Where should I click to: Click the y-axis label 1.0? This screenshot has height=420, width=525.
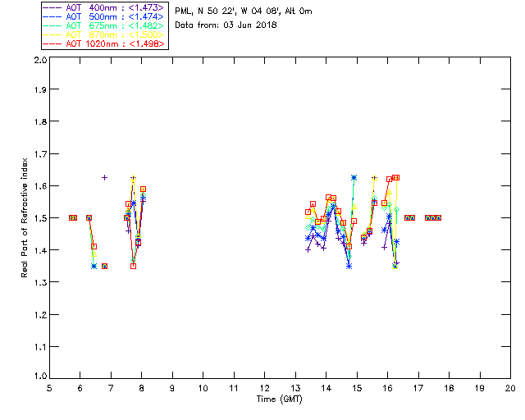coord(40,376)
